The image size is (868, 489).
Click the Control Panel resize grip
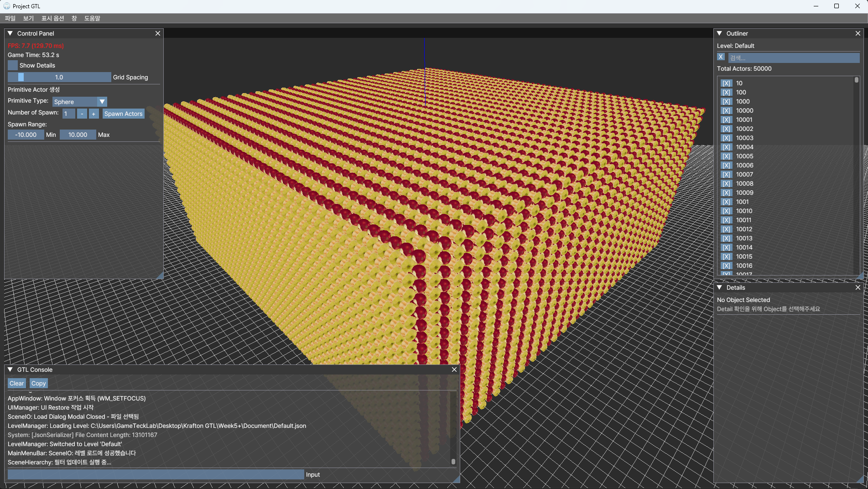click(160, 276)
